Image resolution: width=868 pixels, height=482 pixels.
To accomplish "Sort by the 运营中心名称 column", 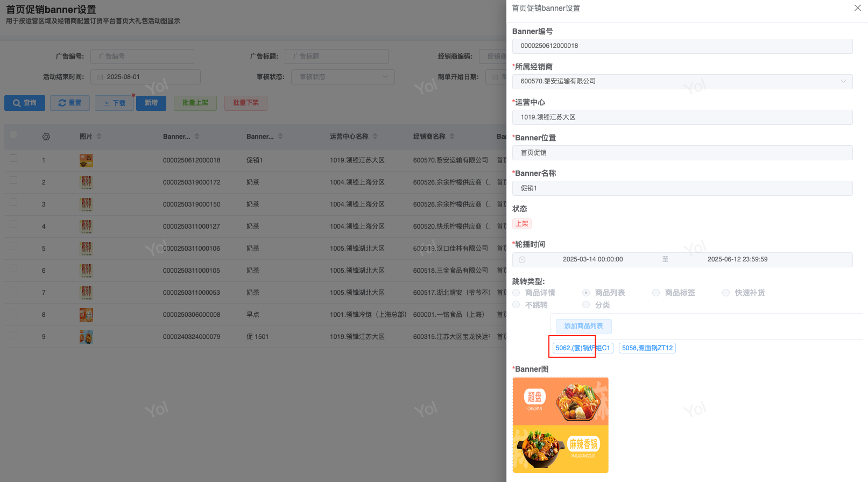I will (x=375, y=137).
